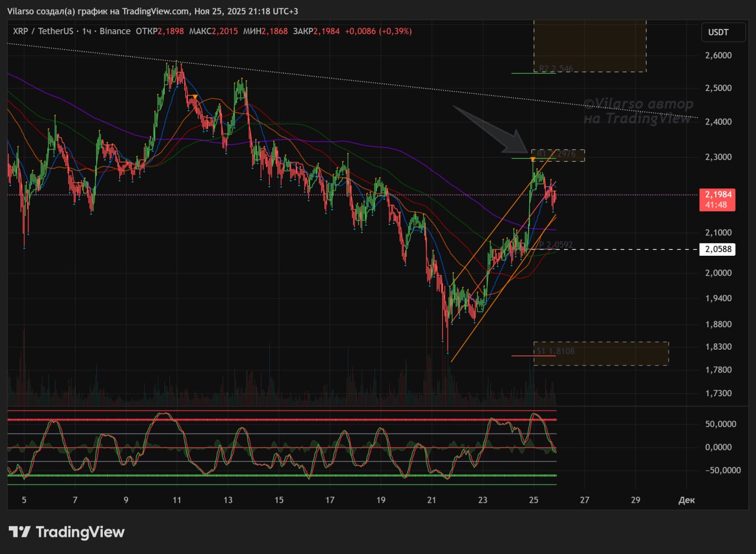The width and height of the screenshot is (756, 554).
Task: Click date 25 on the time axis
Action: [533, 500]
